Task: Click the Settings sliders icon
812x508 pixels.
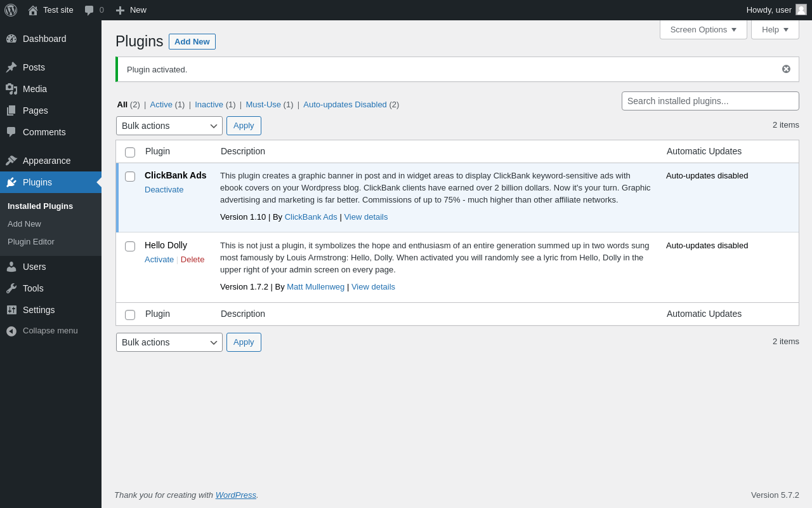Action: 11,310
